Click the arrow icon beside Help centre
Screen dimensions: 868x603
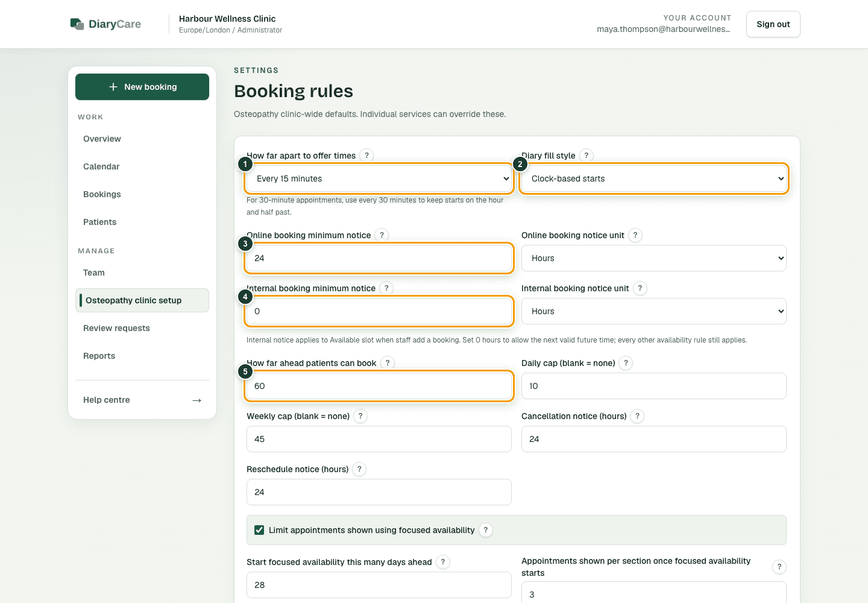click(x=197, y=400)
